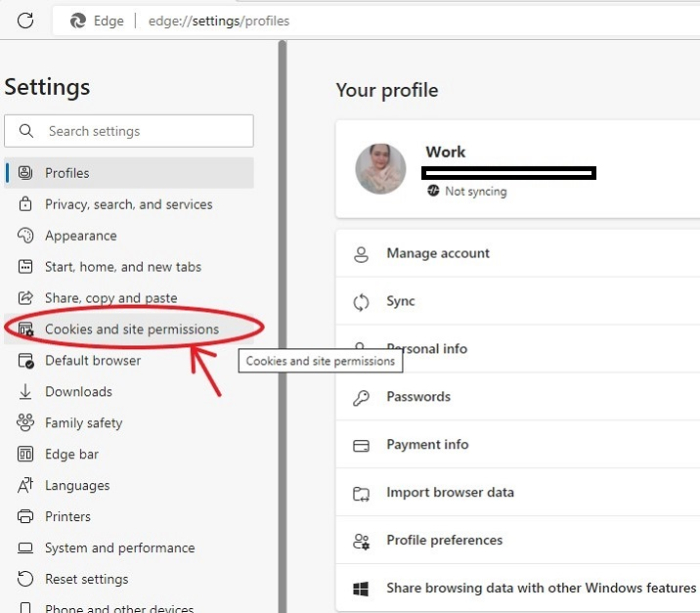Click the Languages icon
The height and width of the screenshot is (613, 700).
[25, 485]
